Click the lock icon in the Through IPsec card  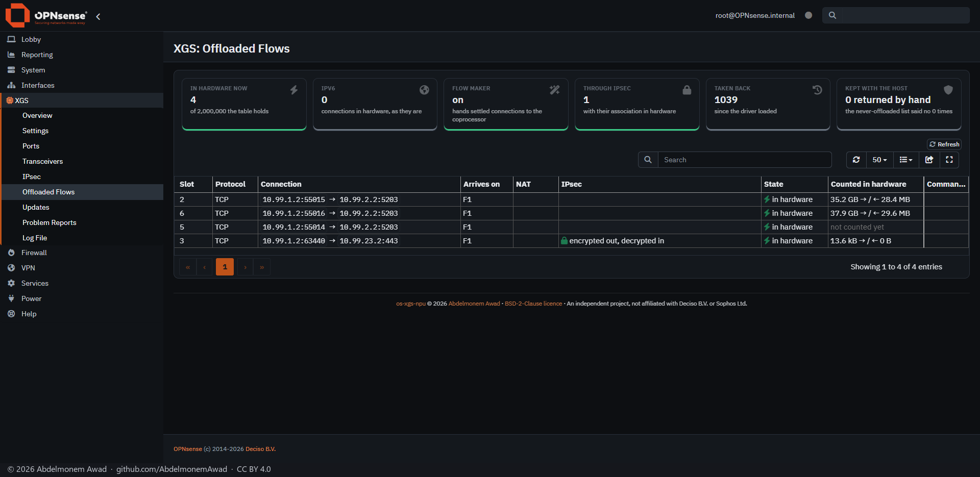(x=687, y=90)
